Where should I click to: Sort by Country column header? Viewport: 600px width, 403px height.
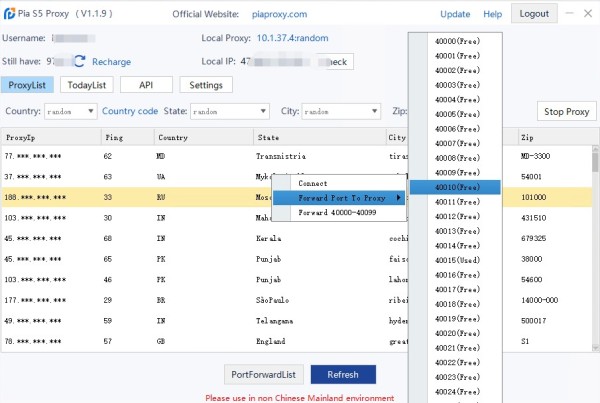click(204, 137)
